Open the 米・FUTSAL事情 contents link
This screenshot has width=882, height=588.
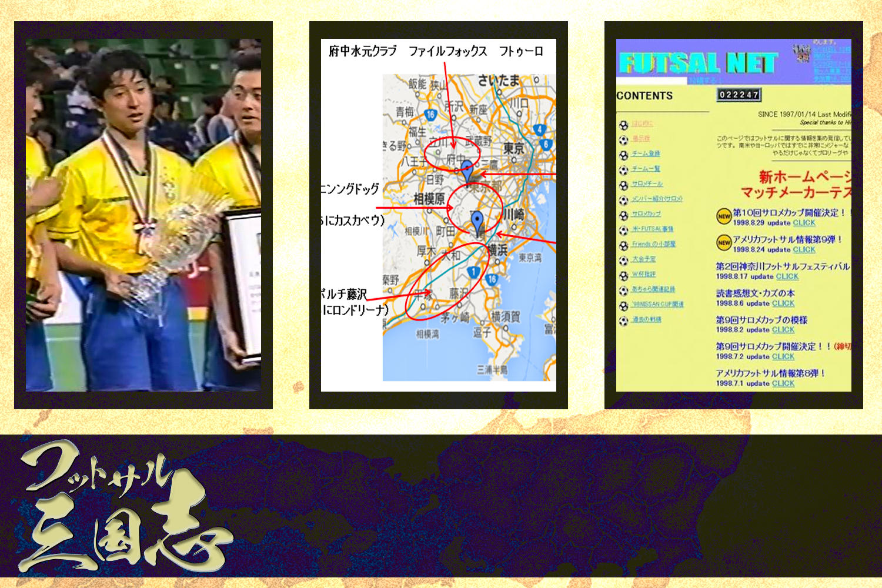[x=653, y=229]
